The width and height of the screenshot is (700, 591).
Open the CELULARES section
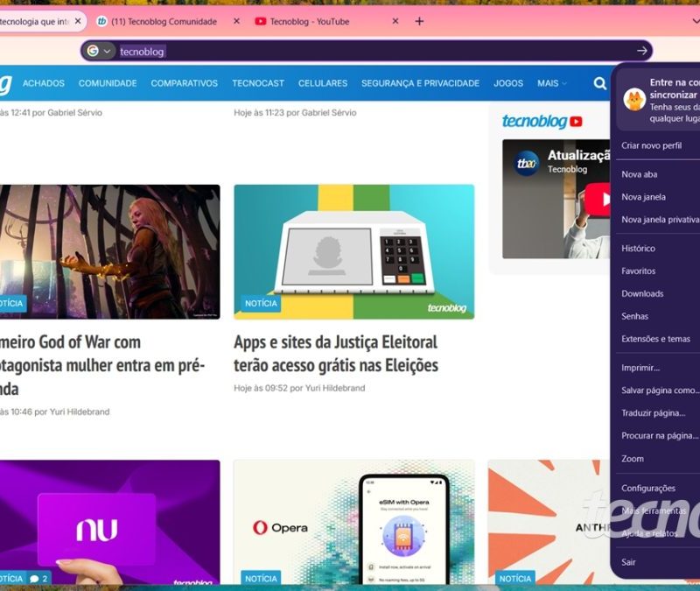coord(323,83)
